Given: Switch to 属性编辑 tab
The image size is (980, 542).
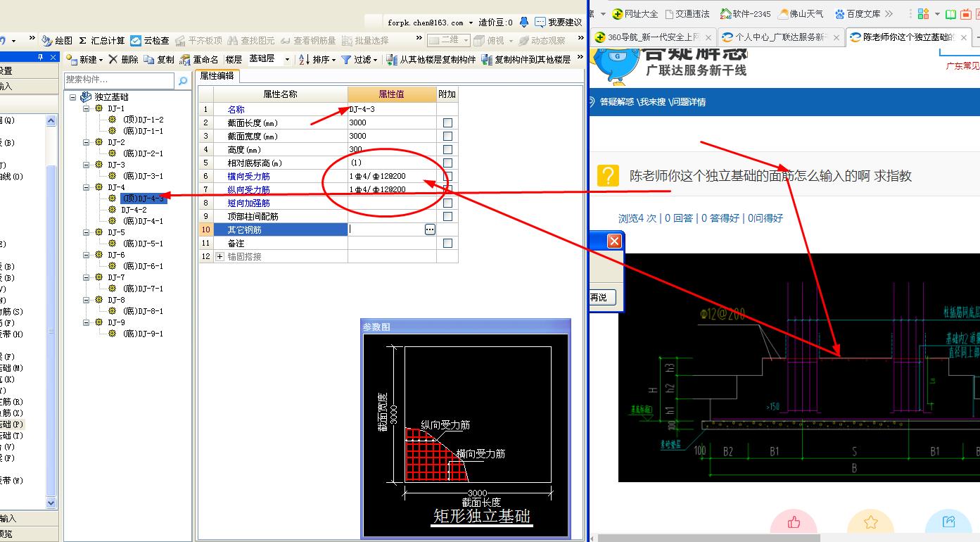Looking at the screenshot, I should tap(217, 75).
